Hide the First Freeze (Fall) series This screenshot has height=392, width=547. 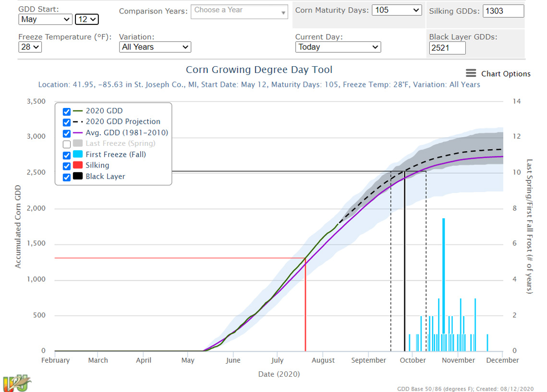click(66, 154)
